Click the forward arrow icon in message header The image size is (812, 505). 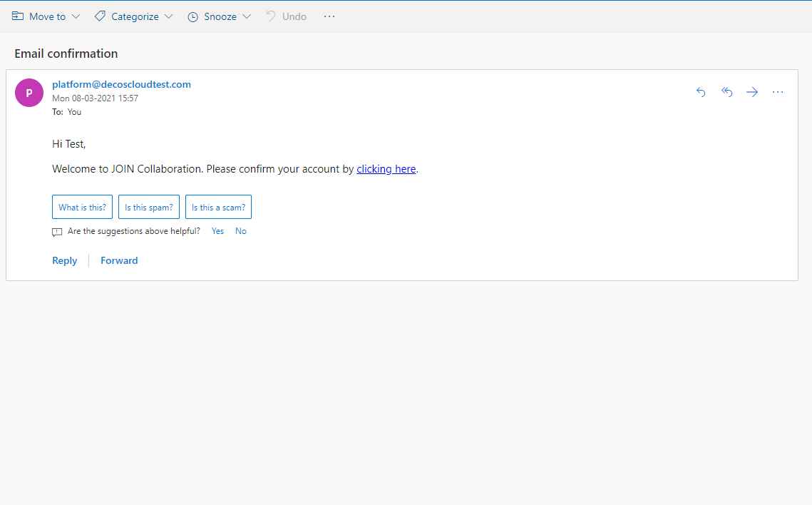[752, 92]
